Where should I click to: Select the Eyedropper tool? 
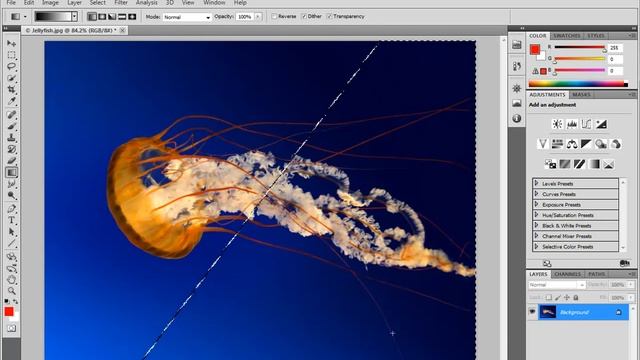pos(11,100)
